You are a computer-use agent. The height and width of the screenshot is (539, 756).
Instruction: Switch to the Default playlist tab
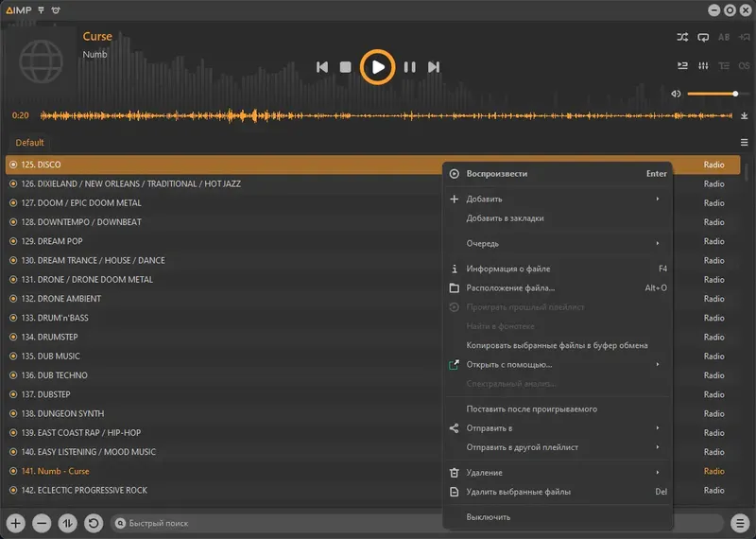click(29, 143)
